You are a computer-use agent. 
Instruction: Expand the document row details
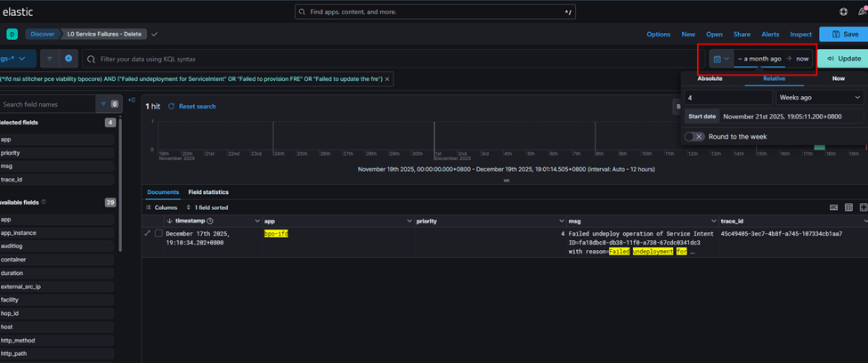coord(147,233)
